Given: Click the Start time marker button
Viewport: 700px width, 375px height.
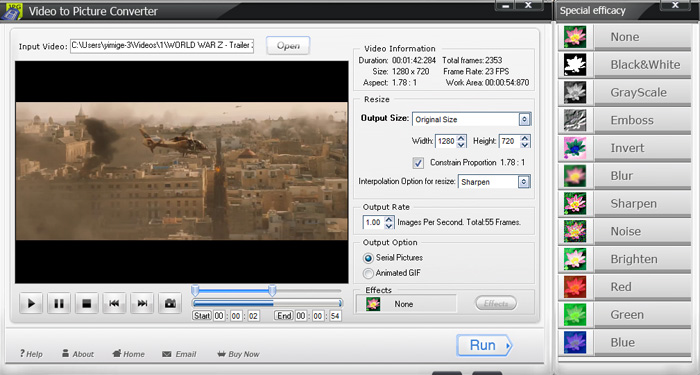Looking at the screenshot, I should pos(202,316).
